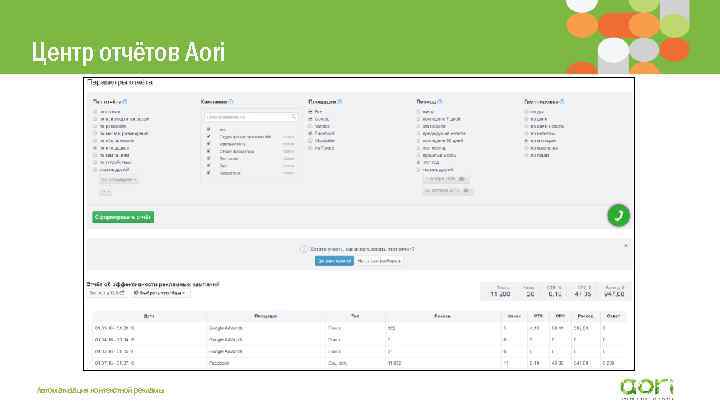Toggle the Yandex platform checkbox
Image resolution: width=720 pixels, height=405 pixels.
pos(310,126)
